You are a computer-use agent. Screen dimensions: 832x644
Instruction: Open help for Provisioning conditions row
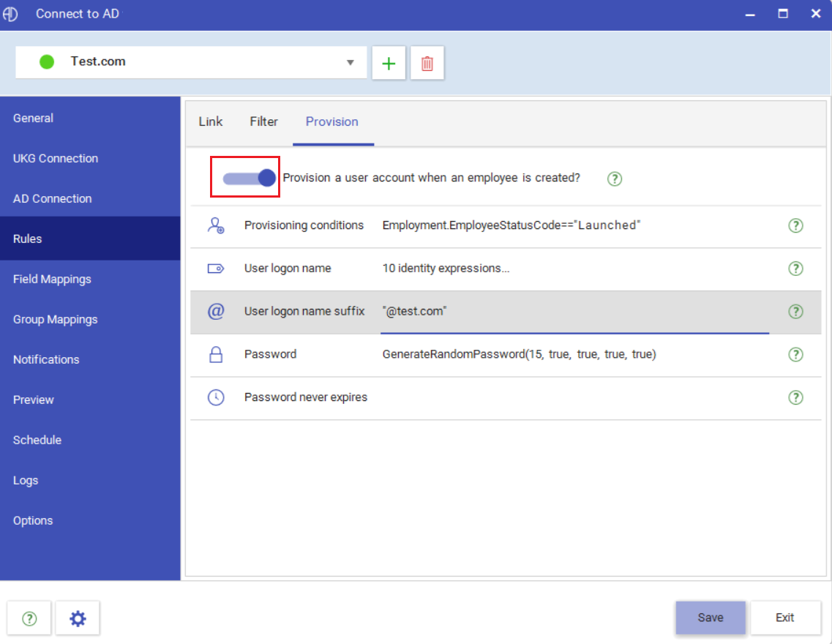(x=795, y=225)
